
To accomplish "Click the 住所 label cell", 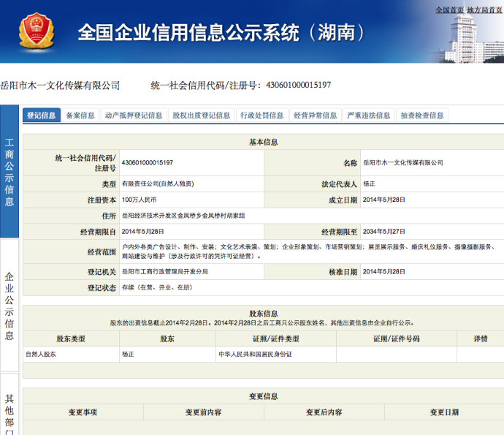I will pos(71,216).
